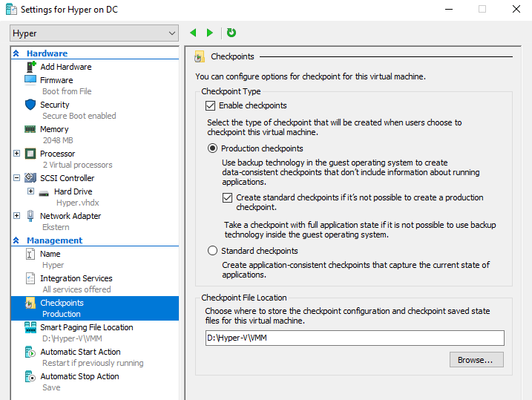Select the Automatic Start Action icon

[x=30, y=352]
